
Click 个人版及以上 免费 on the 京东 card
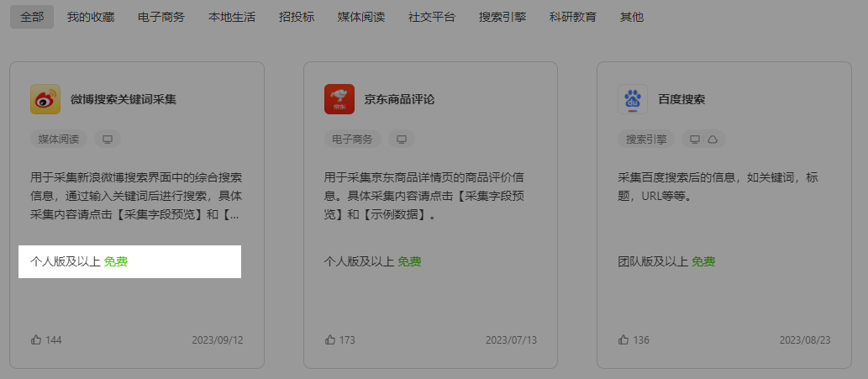(x=372, y=261)
